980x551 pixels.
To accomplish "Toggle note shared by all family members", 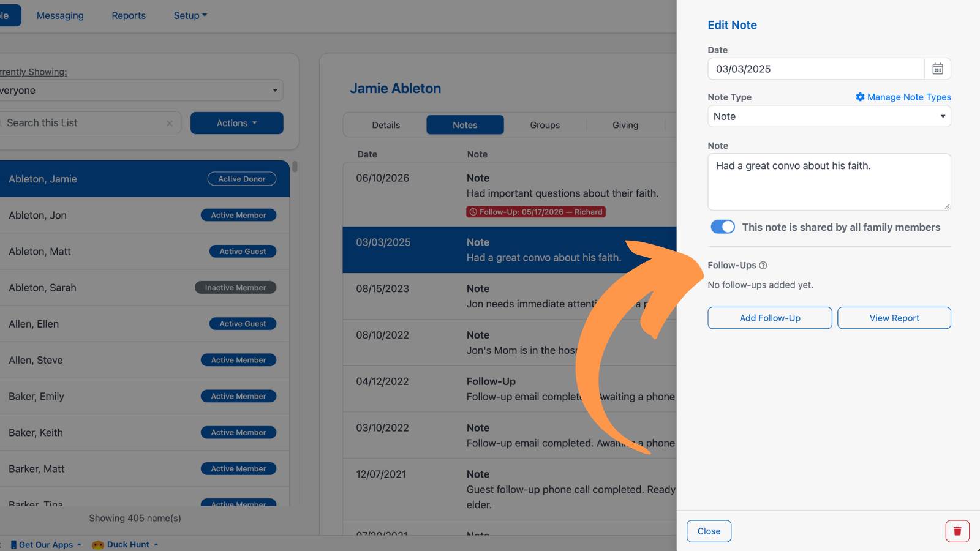I will (723, 227).
